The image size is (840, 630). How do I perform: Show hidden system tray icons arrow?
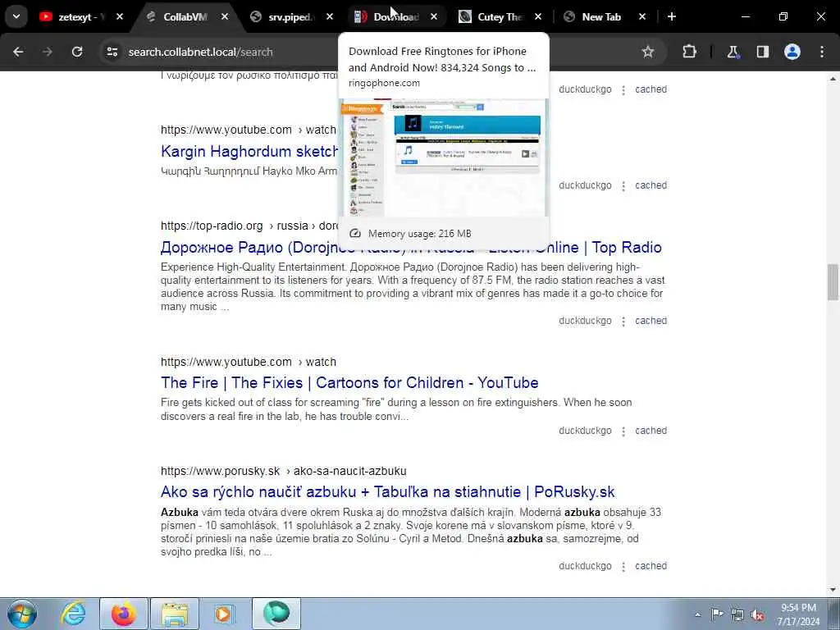point(697,614)
